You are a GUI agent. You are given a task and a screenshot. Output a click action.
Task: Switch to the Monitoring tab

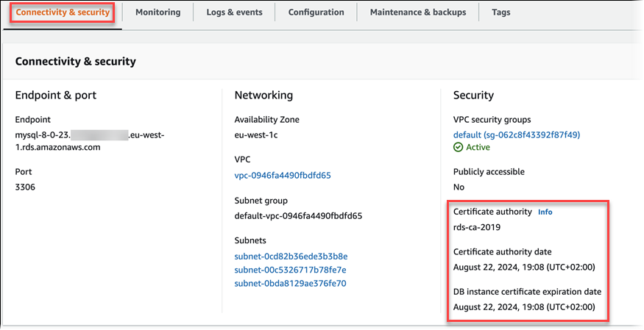158,12
